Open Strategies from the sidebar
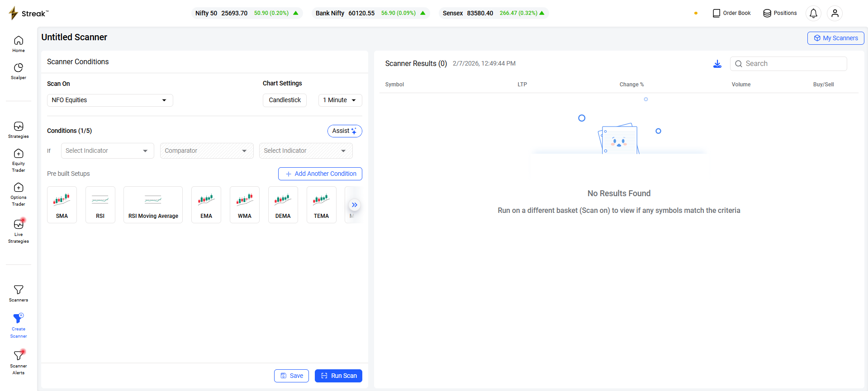This screenshot has width=868, height=391. point(19,130)
